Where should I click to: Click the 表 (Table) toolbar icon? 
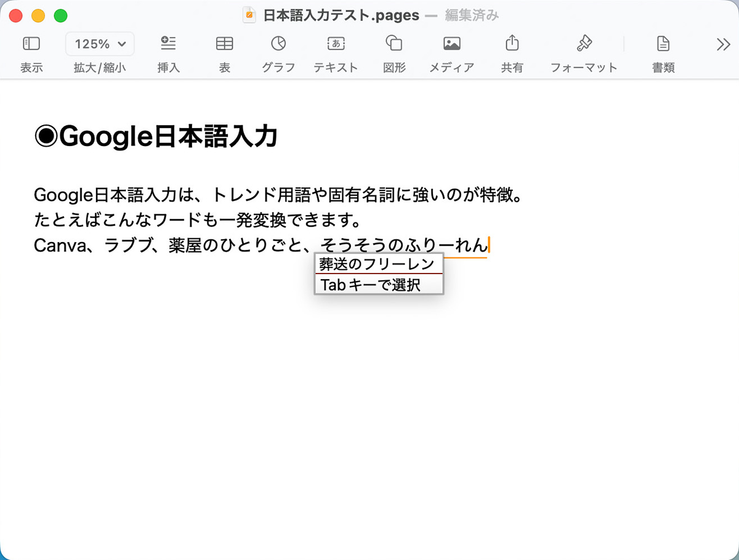225,44
